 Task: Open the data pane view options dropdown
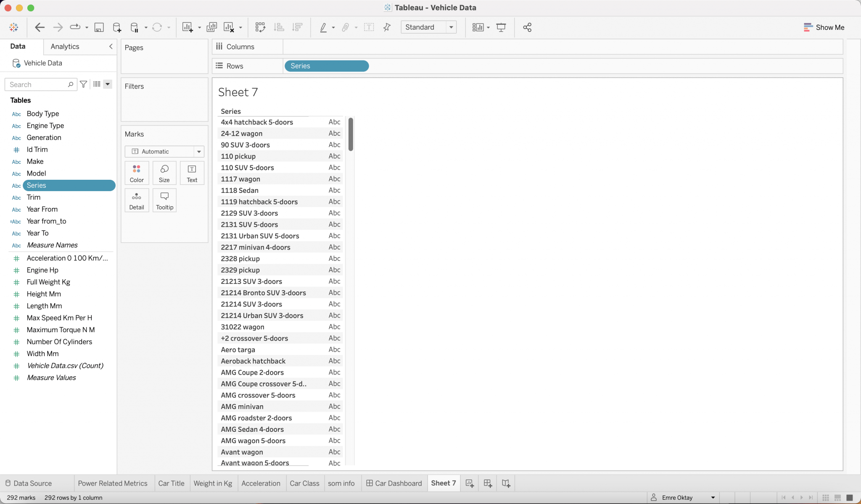click(x=108, y=84)
